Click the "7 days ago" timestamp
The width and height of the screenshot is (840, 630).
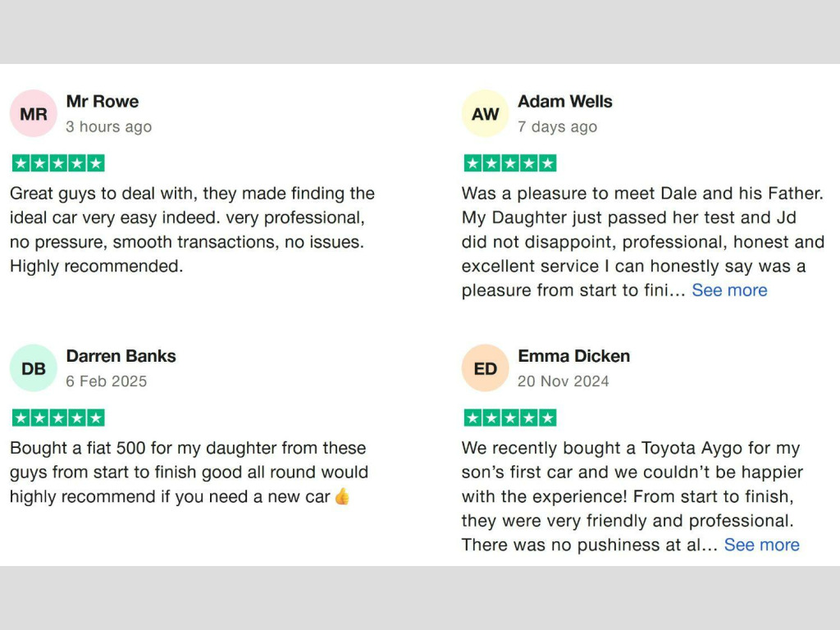[558, 127]
